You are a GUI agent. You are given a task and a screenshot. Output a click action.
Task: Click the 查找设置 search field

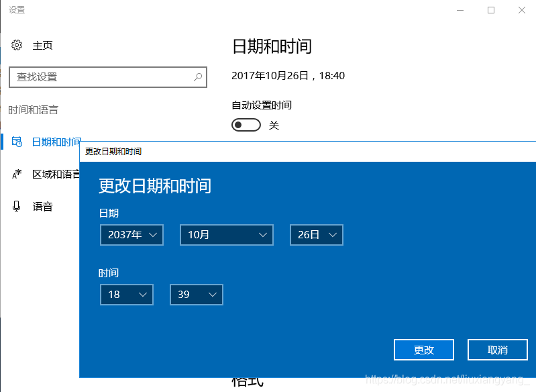pyautogui.click(x=101, y=77)
